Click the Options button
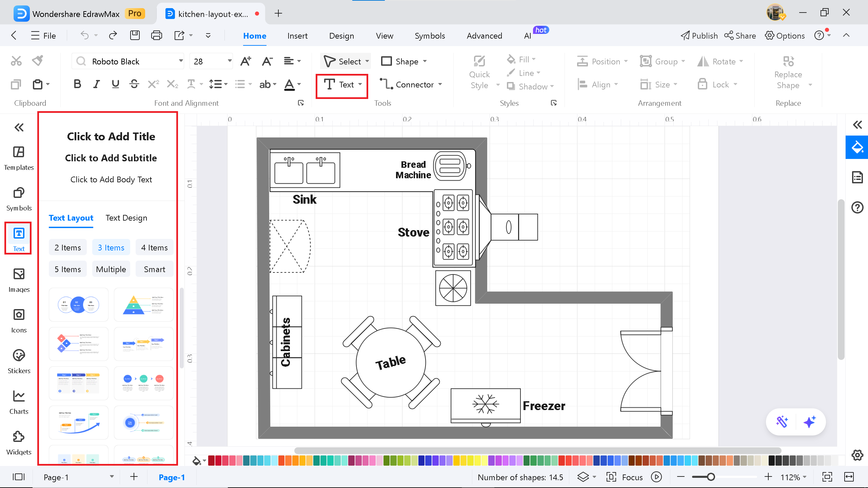The width and height of the screenshot is (868, 488). pyautogui.click(x=785, y=36)
